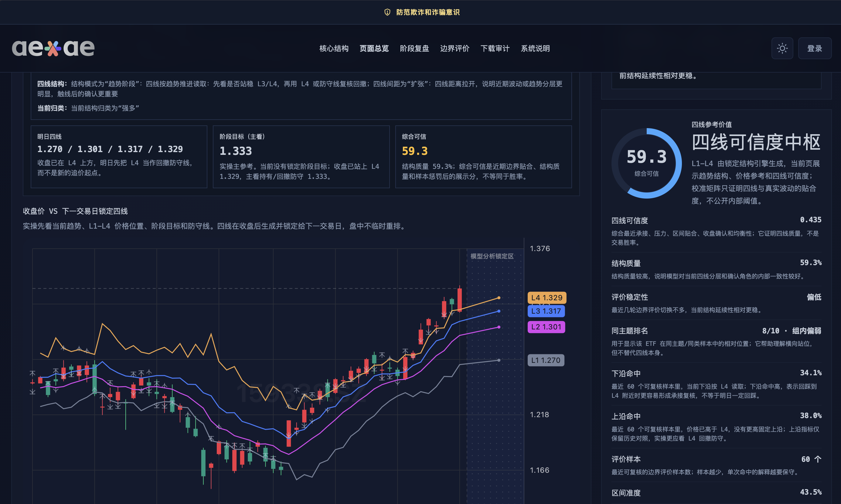Click the magenta L2 line endpoint dot
Viewport: 841px width, 504px height.
click(x=499, y=327)
